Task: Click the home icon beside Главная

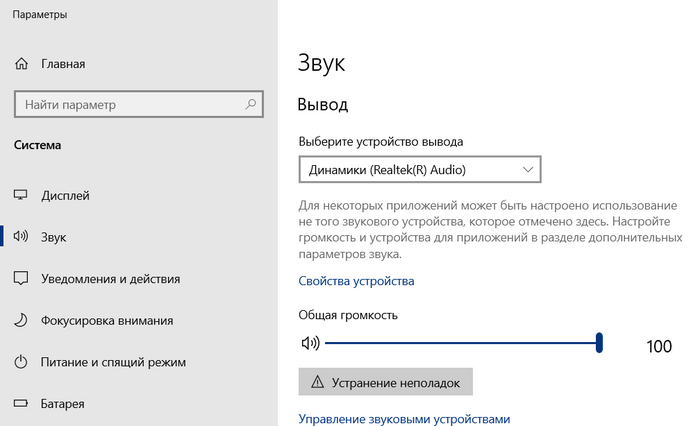Action: tap(21, 64)
